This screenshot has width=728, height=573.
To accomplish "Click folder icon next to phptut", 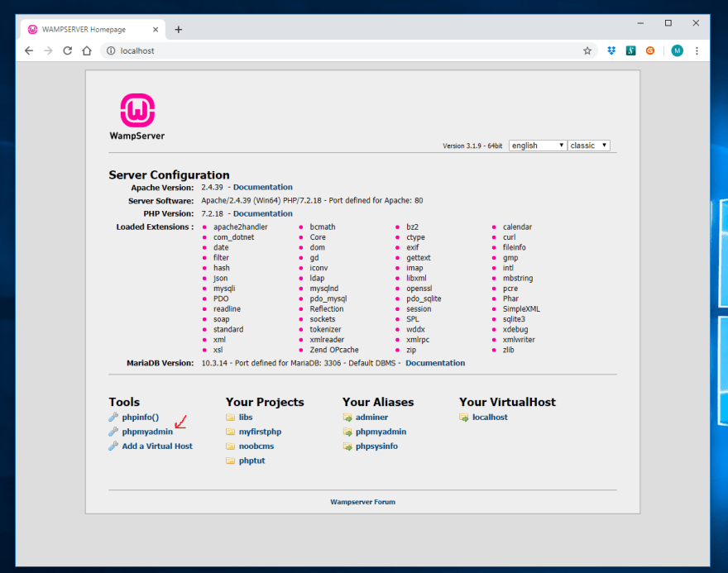I will [230, 461].
